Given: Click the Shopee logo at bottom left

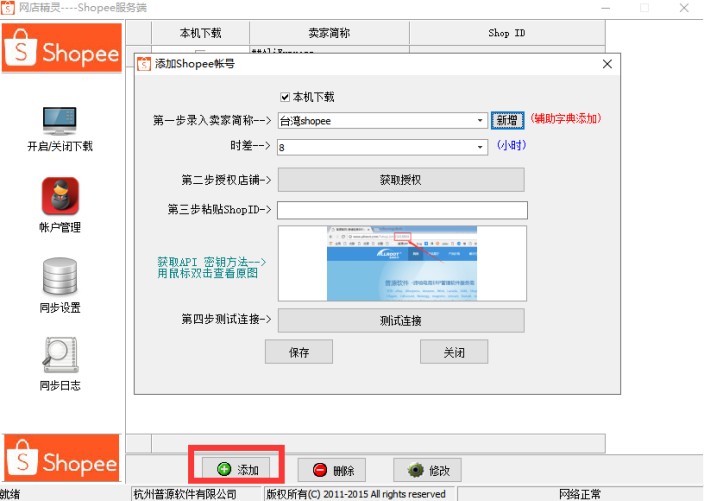Looking at the screenshot, I should coord(62,458).
